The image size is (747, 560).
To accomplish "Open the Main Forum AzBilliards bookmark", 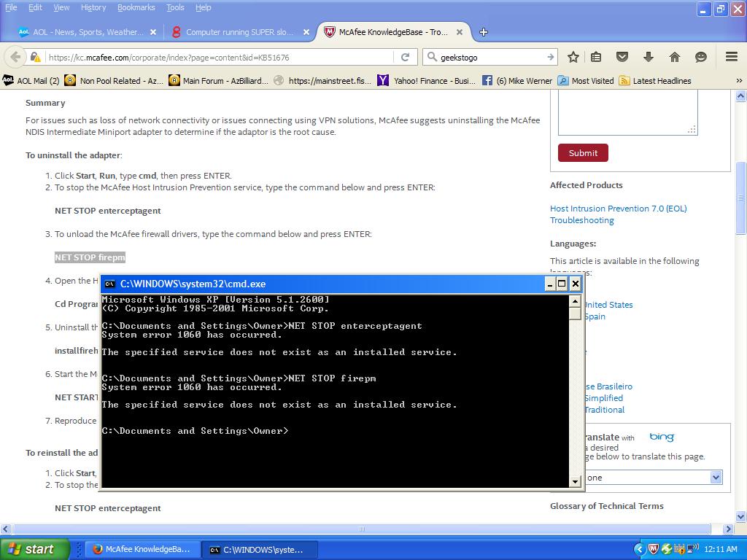I will coord(219,80).
